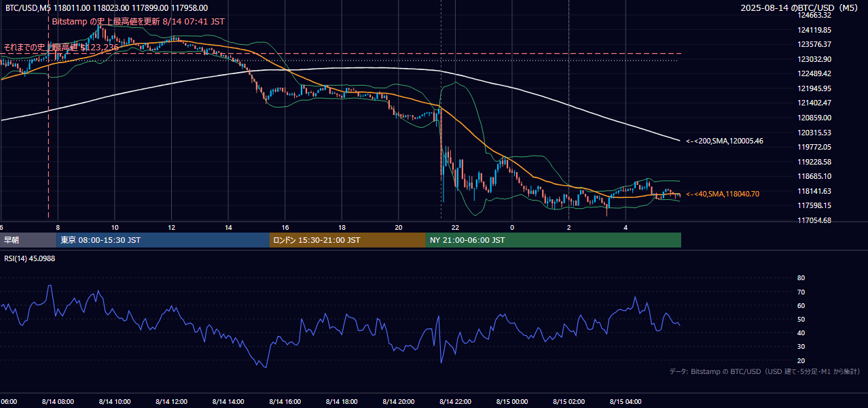Click the 8/15 04:00 date label
868x408 pixels.
626,402
